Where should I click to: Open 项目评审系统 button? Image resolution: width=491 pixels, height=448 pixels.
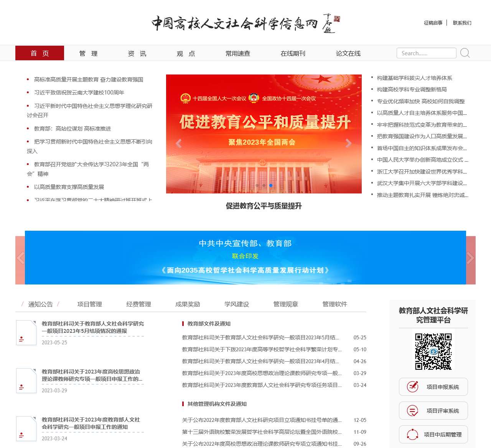(433, 410)
